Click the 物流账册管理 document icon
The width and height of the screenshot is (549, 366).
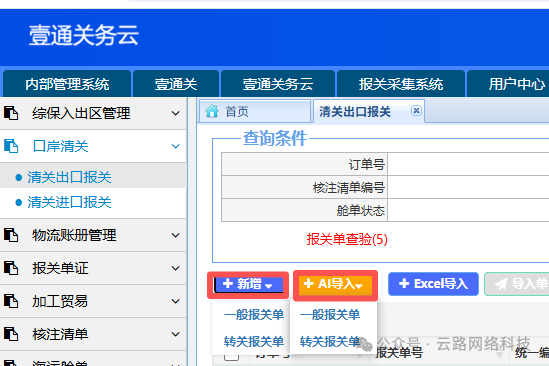11,235
